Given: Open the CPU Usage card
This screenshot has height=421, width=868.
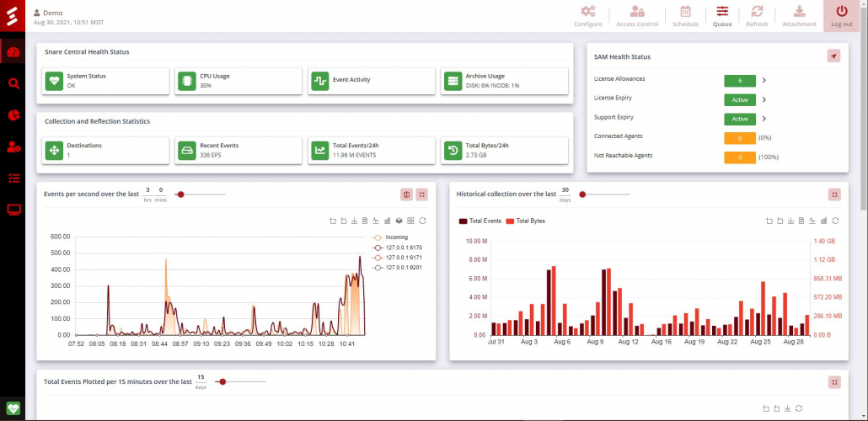Looking at the screenshot, I should pyautogui.click(x=238, y=81).
